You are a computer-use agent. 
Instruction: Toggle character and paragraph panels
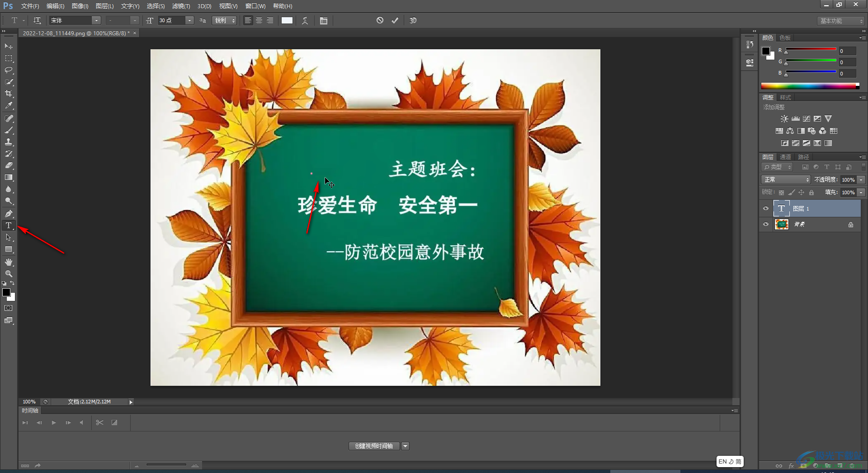tap(324, 20)
